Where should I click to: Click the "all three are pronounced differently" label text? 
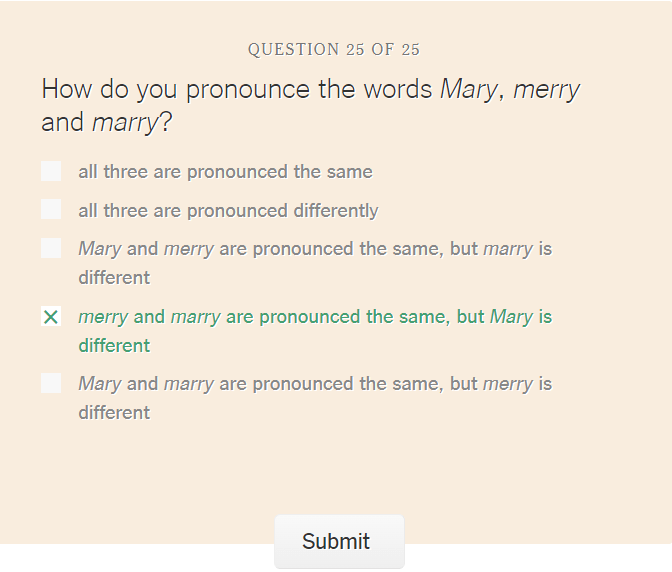(x=228, y=210)
